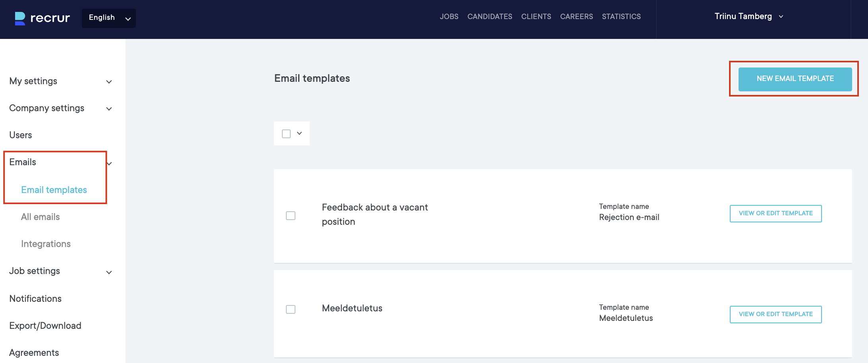View or edit the Rejection e-mail template
The height and width of the screenshot is (363, 868).
pos(775,214)
